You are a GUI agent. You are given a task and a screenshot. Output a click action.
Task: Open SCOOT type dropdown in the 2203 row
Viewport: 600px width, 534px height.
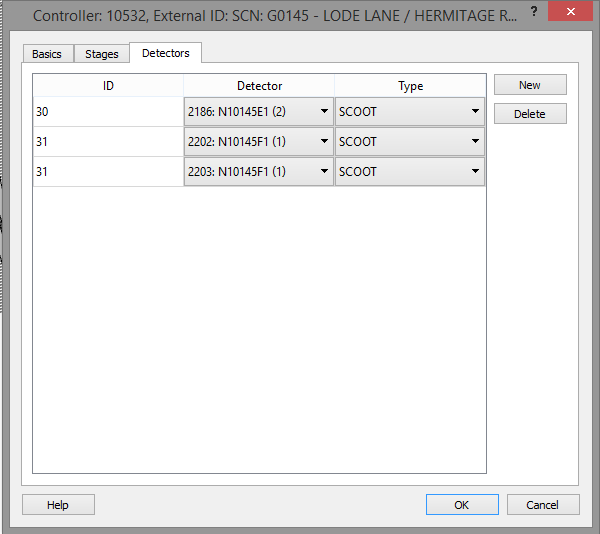[x=410, y=171]
